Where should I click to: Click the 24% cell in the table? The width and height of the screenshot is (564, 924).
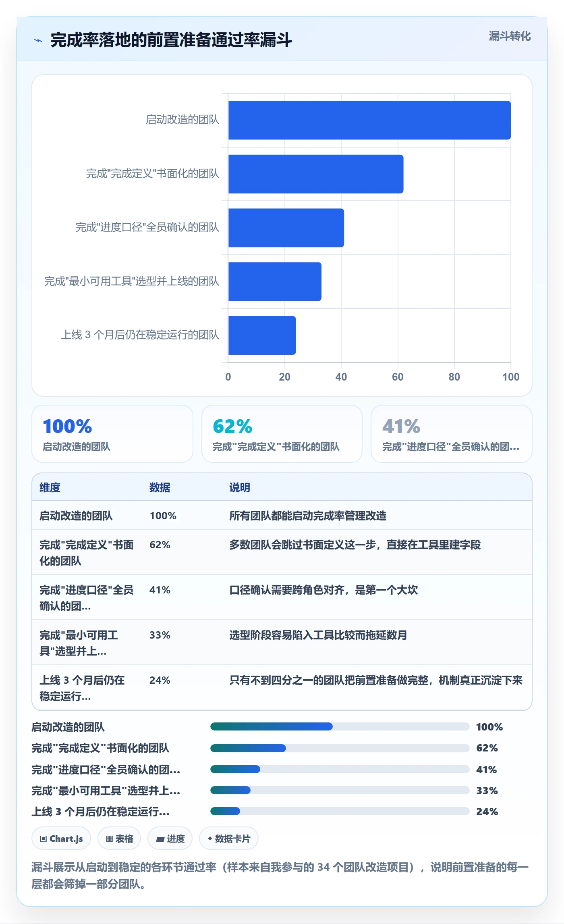pyautogui.click(x=160, y=680)
